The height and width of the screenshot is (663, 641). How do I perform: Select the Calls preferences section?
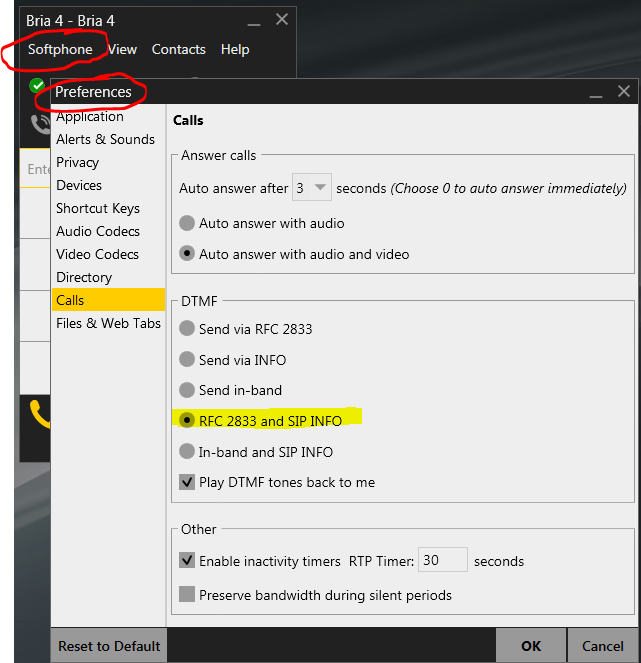(x=108, y=300)
